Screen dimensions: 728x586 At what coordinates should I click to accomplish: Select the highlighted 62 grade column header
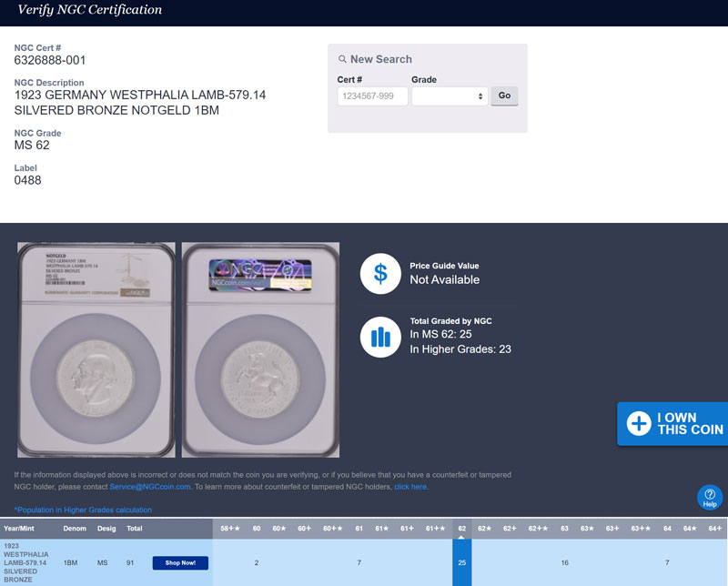[x=462, y=528]
